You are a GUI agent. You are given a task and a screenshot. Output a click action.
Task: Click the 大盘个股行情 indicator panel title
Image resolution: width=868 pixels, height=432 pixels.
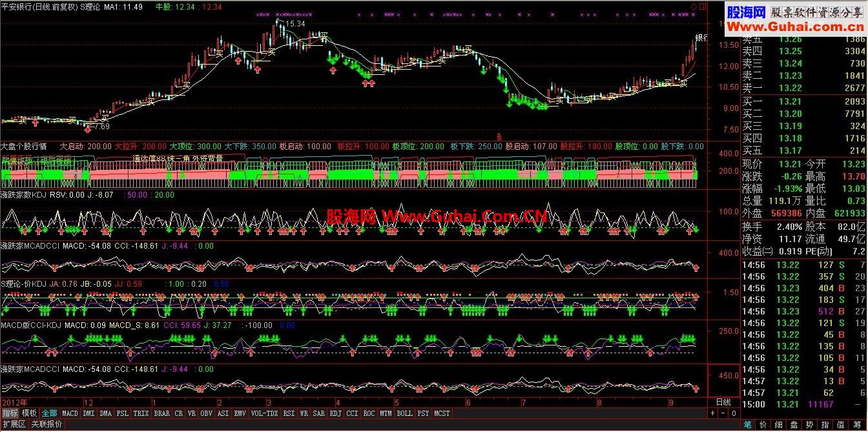coord(24,147)
